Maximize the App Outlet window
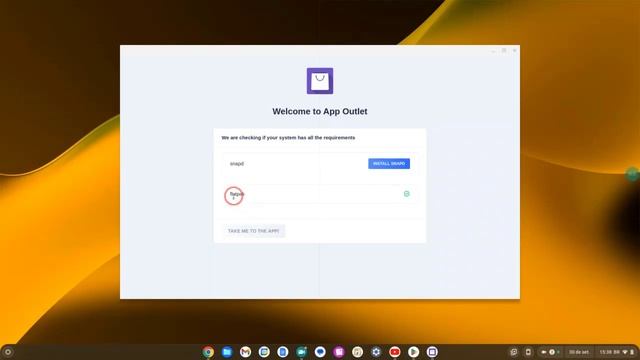Image resolution: width=640 pixels, height=360 pixels. (x=504, y=51)
